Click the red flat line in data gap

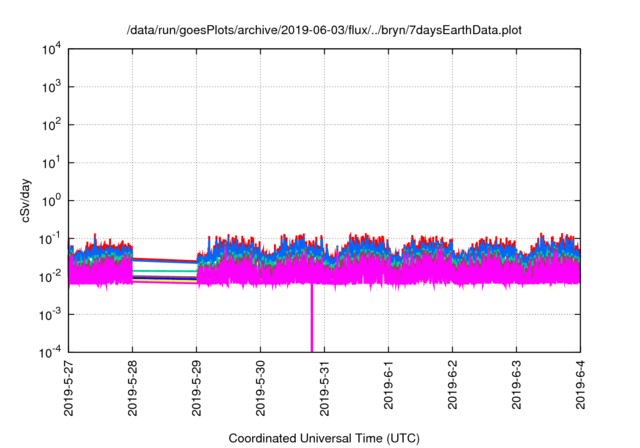coord(165,257)
